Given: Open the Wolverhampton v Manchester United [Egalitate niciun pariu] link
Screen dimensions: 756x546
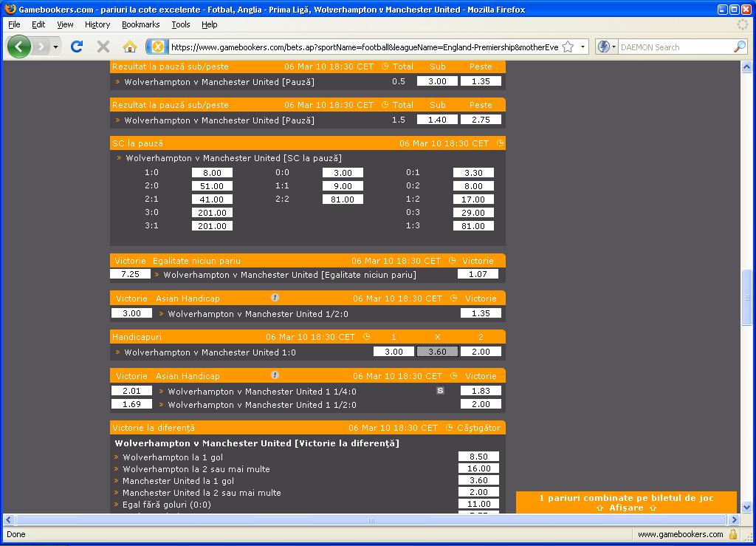Looking at the screenshot, I should [289, 274].
